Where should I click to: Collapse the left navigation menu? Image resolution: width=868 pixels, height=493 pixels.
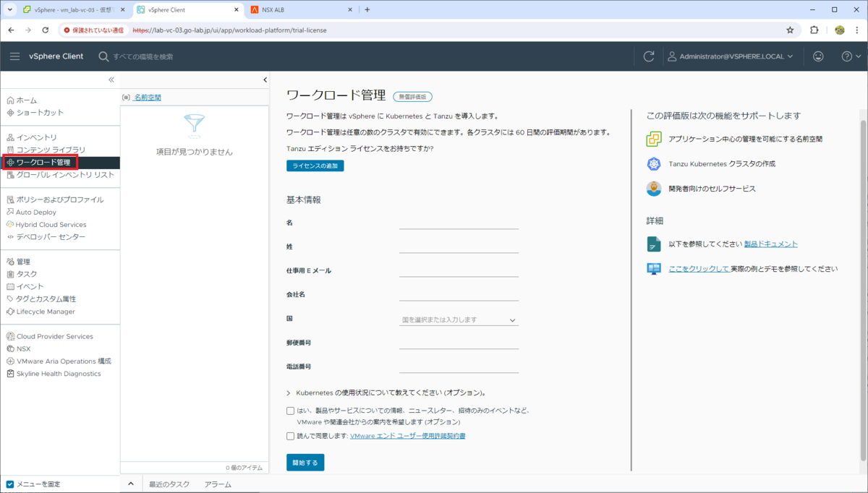(x=111, y=80)
